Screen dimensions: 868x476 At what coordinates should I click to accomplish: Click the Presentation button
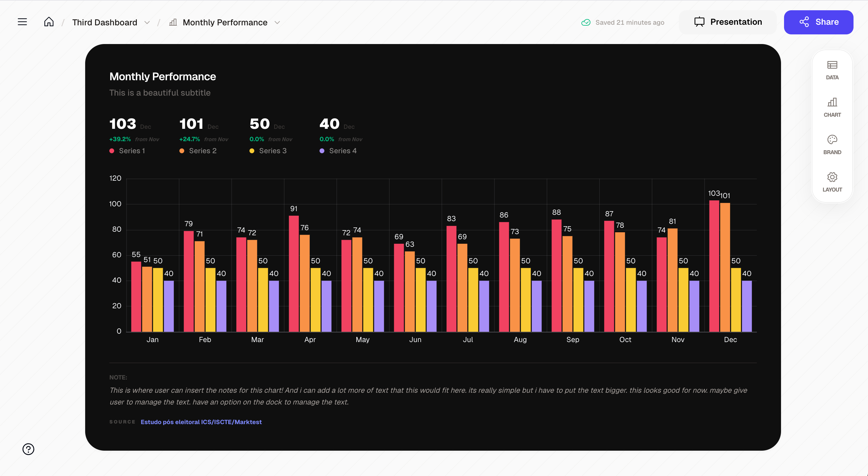(728, 22)
